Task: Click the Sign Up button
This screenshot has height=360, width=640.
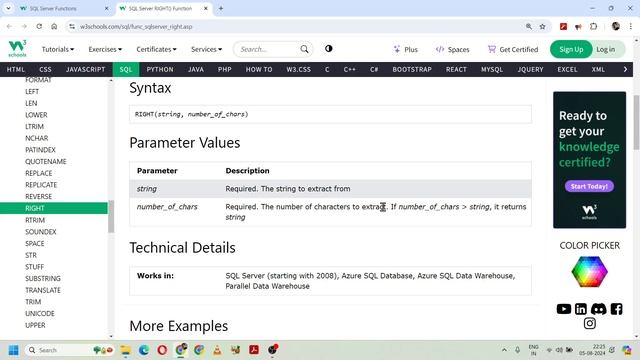Action: [571, 49]
